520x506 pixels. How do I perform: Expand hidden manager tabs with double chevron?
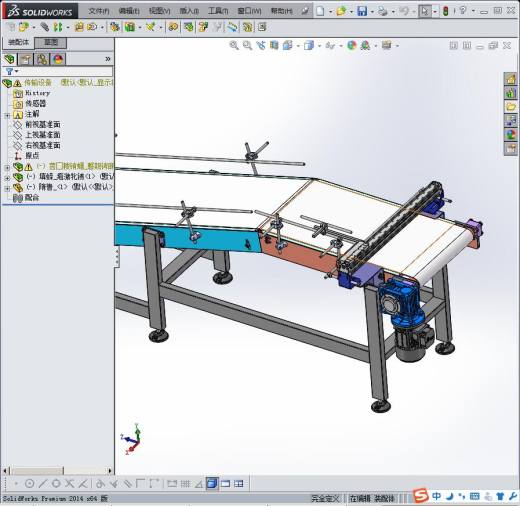(x=108, y=59)
